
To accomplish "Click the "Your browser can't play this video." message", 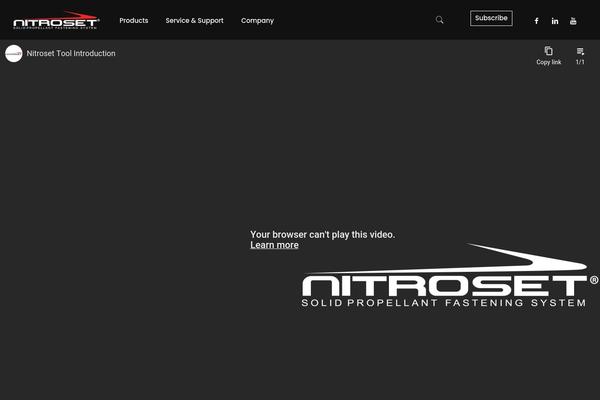I will (x=322, y=234).
